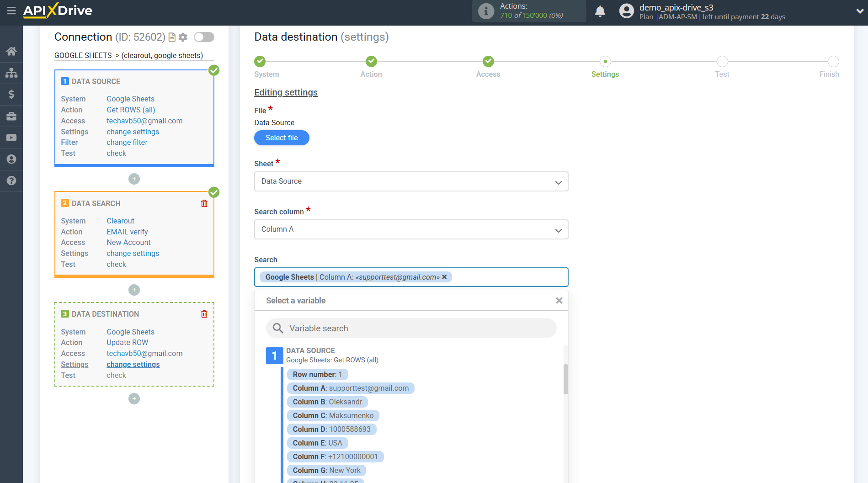Open the Help question mark icon
This screenshot has width=868, height=483.
11,180
